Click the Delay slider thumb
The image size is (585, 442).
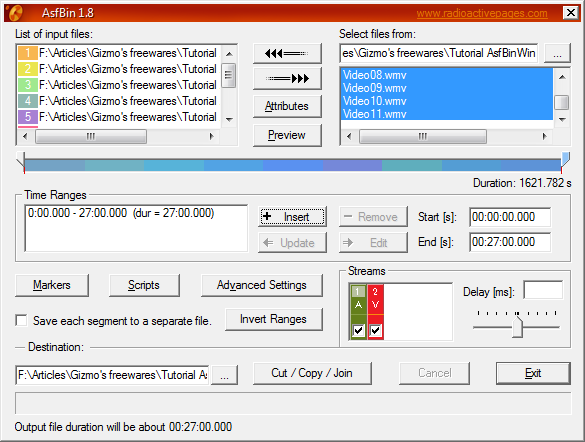tap(517, 327)
